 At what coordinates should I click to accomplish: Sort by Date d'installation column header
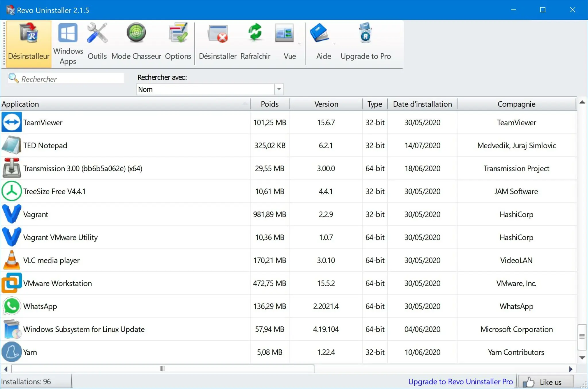point(422,104)
